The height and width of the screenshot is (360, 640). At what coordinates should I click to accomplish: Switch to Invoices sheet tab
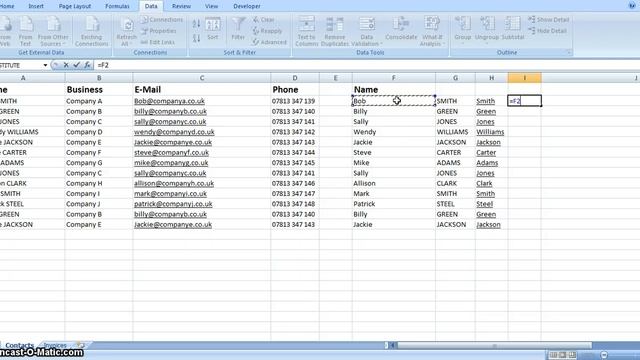[55, 346]
